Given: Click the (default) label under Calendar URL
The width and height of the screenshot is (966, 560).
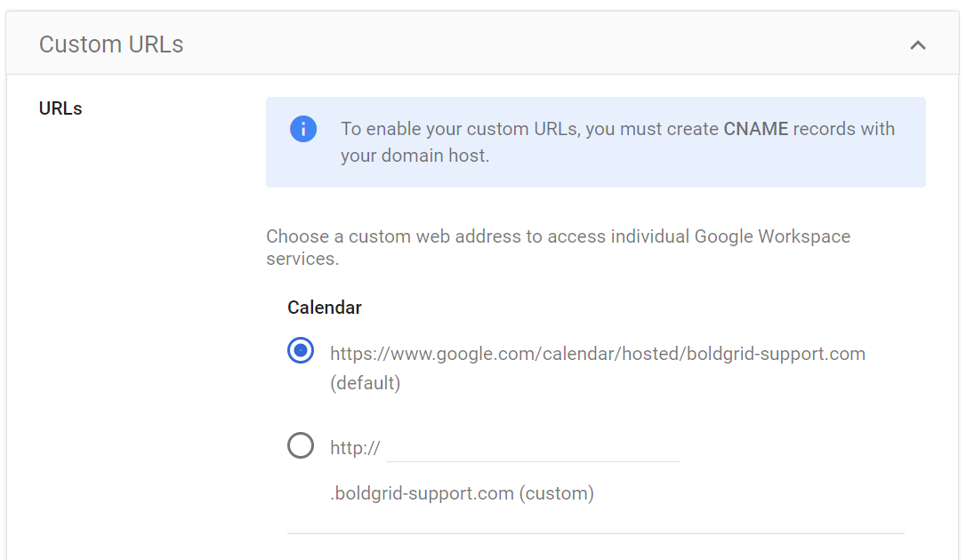Looking at the screenshot, I should tap(365, 384).
